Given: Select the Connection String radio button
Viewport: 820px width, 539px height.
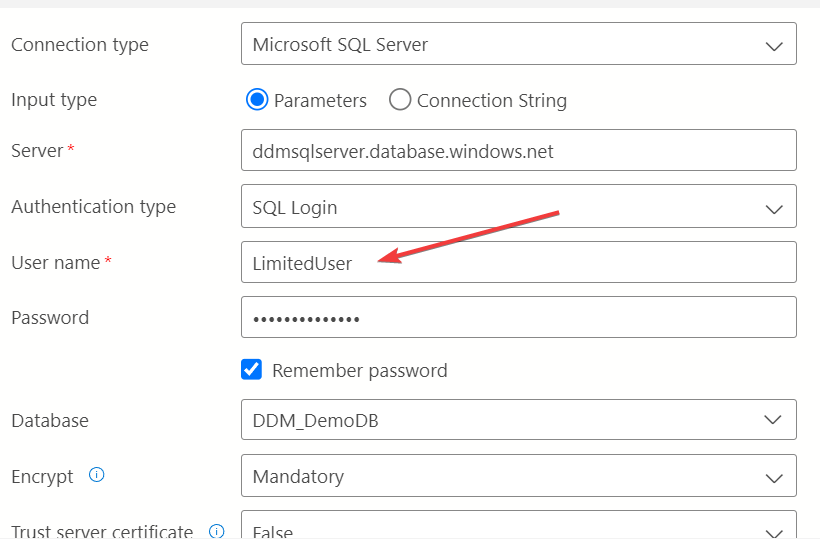Looking at the screenshot, I should point(400,99).
